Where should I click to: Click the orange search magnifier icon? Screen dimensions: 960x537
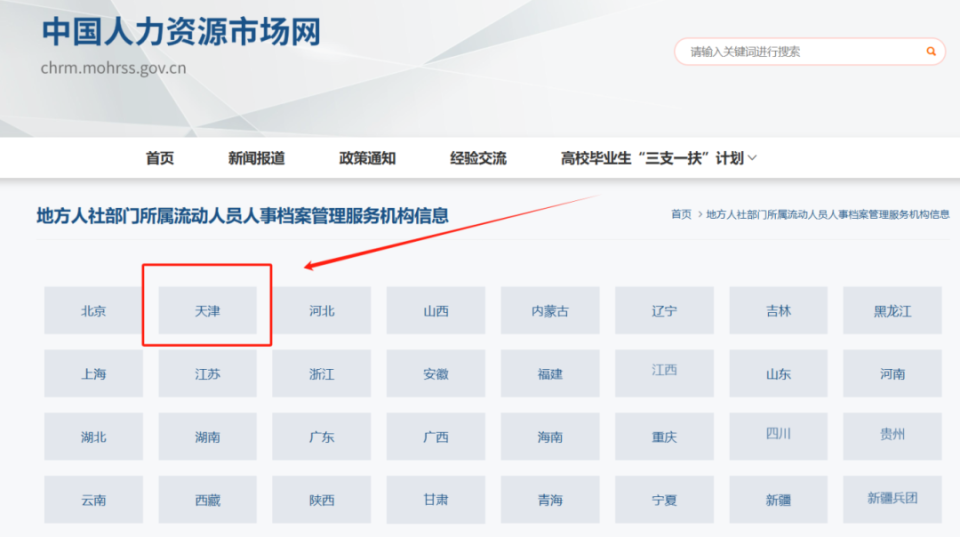point(931,51)
